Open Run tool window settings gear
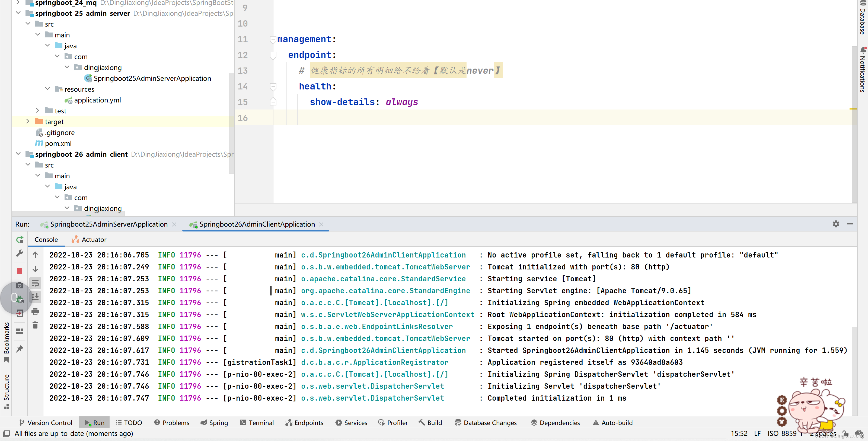The width and height of the screenshot is (868, 441). [x=836, y=224]
